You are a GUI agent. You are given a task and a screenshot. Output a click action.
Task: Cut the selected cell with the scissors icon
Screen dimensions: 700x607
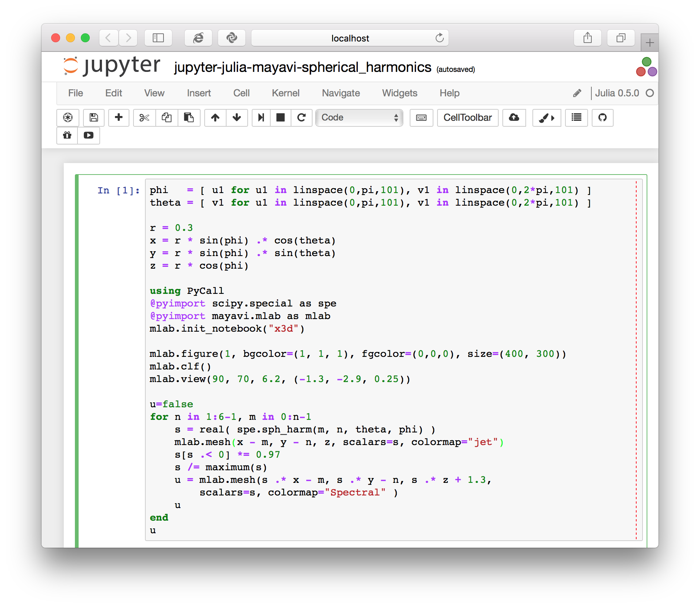144,117
